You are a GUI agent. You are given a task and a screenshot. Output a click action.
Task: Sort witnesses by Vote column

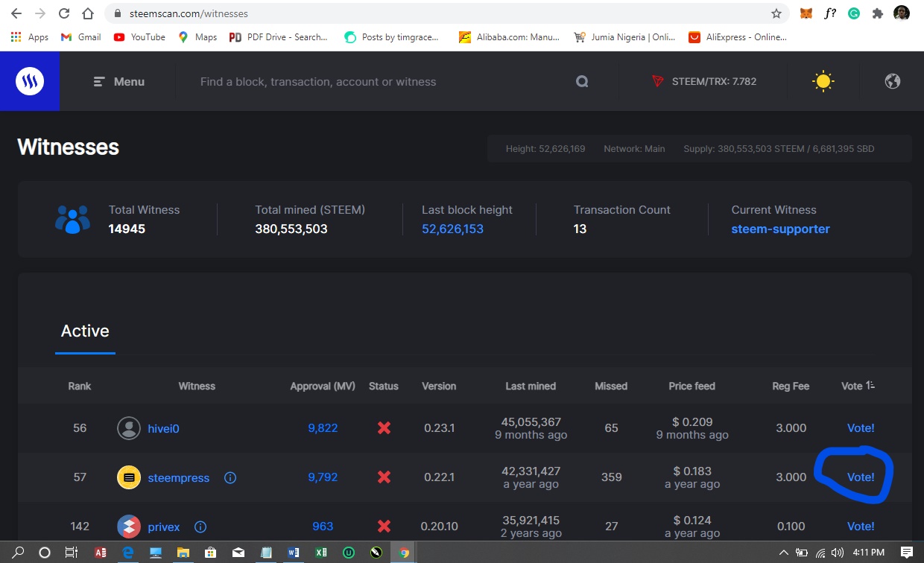click(x=858, y=386)
